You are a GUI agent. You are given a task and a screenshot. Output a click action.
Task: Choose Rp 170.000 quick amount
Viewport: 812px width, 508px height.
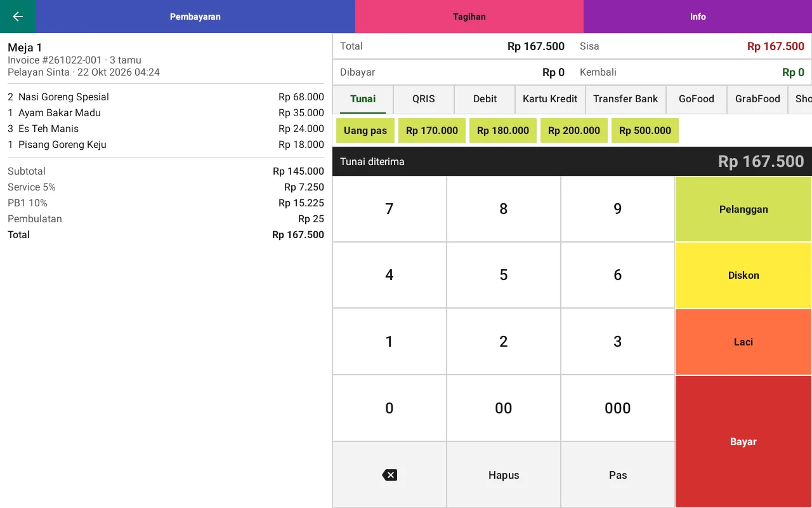tap(432, 130)
